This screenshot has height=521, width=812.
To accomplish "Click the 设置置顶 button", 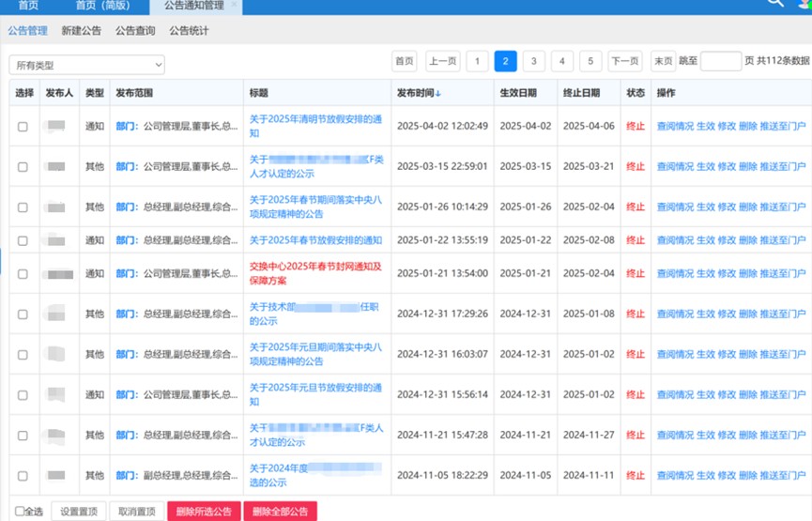I will coord(78,512).
